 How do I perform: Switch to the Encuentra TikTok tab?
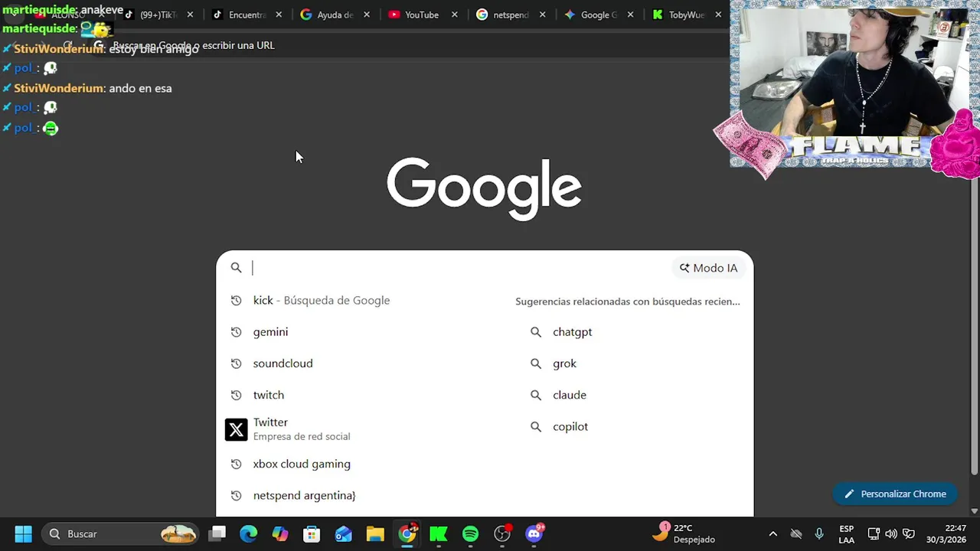click(x=247, y=15)
